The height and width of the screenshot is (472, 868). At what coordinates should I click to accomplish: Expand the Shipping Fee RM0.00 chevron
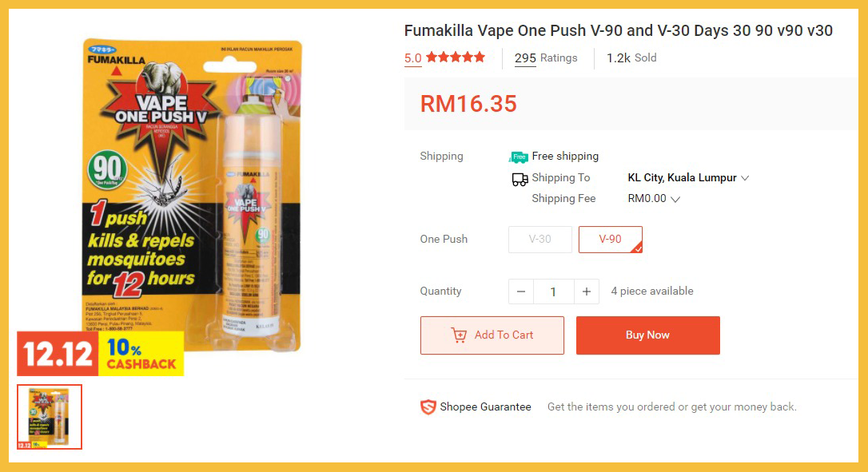coord(675,199)
